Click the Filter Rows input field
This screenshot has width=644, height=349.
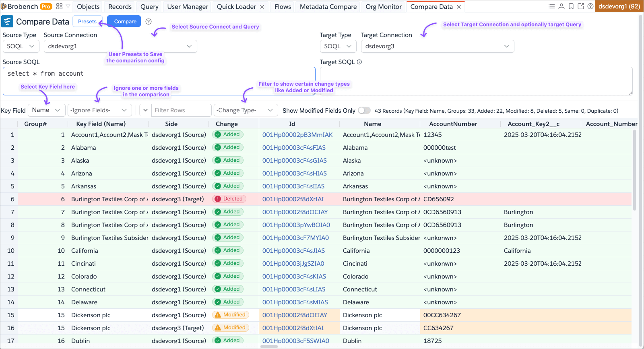[181, 110]
